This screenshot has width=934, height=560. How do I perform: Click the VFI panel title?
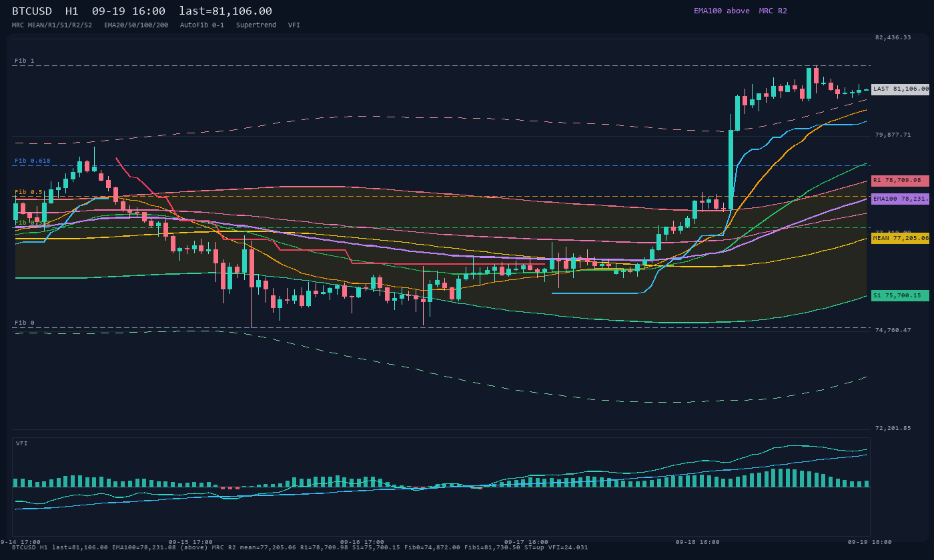pos(22,443)
